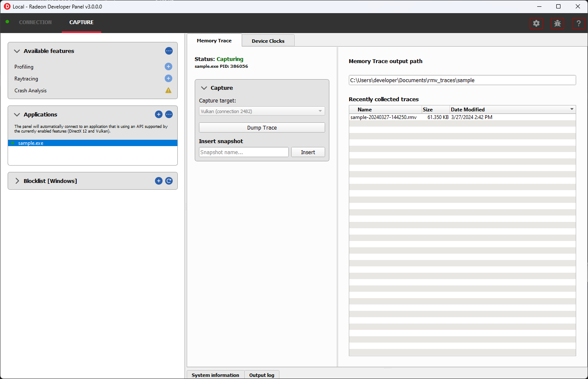Open help with the question mark icon
The height and width of the screenshot is (379, 588).
578,24
